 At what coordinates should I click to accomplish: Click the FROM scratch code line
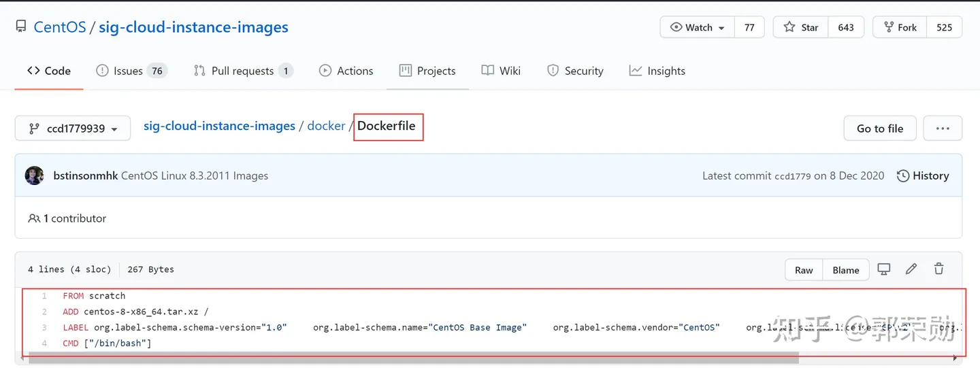tap(94, 296)
